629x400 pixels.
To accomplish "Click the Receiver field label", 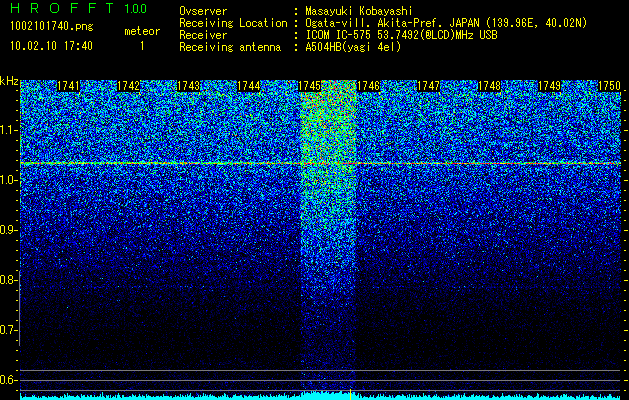I will pyautogui.click(x=203, y=35).
